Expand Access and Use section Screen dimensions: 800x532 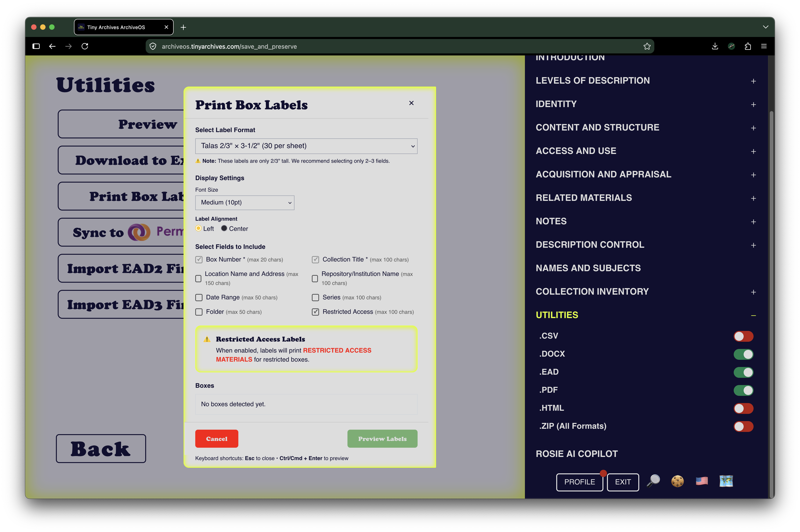coord(753,151)
